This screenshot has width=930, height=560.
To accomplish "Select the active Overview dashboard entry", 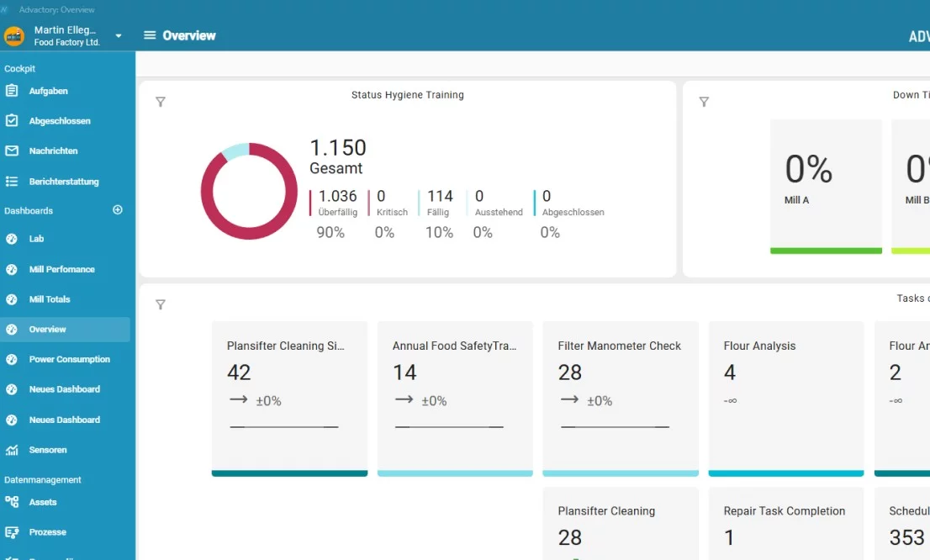I will click(66, 330).
